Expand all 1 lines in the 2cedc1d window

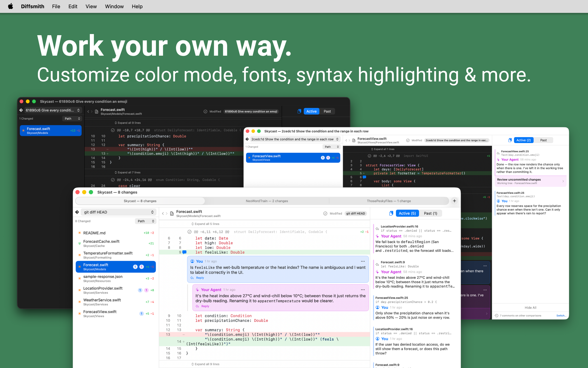[x=383, y=149]
